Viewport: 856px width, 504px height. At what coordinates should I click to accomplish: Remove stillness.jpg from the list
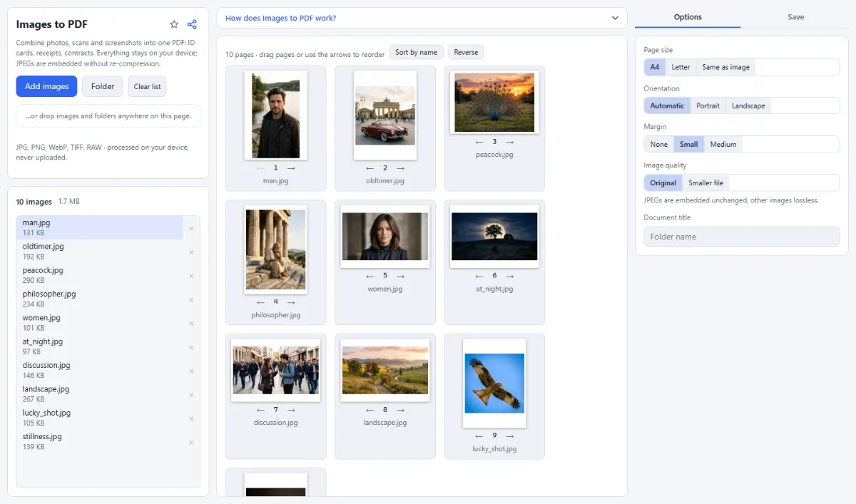(191, 443)
